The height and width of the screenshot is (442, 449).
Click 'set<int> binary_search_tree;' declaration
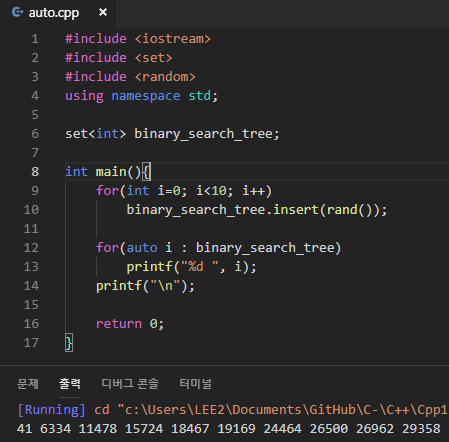click(172, 134)
